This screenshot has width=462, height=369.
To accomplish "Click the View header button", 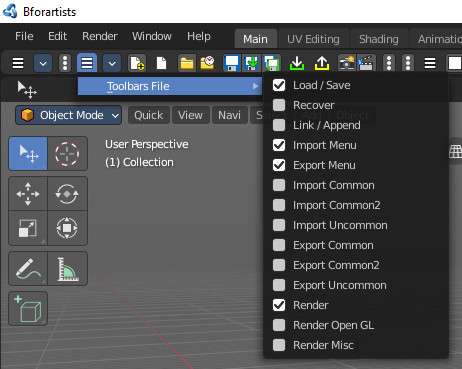I will [190, 115].
